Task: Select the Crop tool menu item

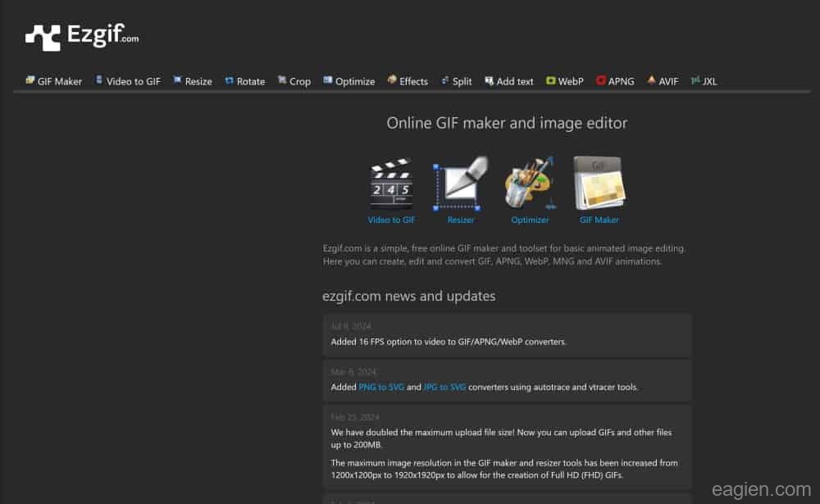Action: (x=294, y=81)
